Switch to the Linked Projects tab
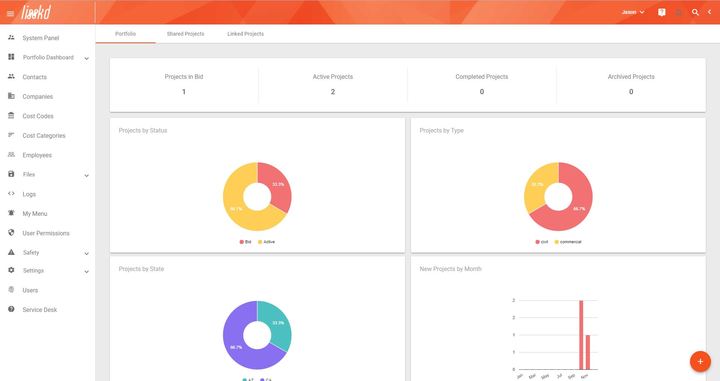The width and height of the screenshot is (720, 381). point(246,34)
